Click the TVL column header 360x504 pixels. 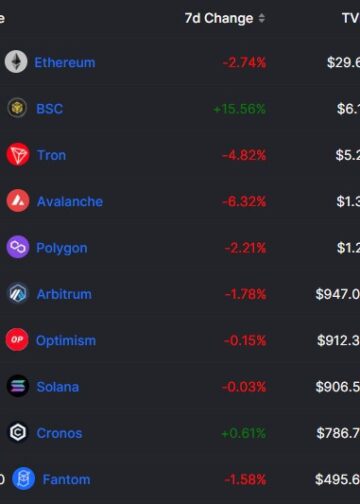[x=351, y=18]
